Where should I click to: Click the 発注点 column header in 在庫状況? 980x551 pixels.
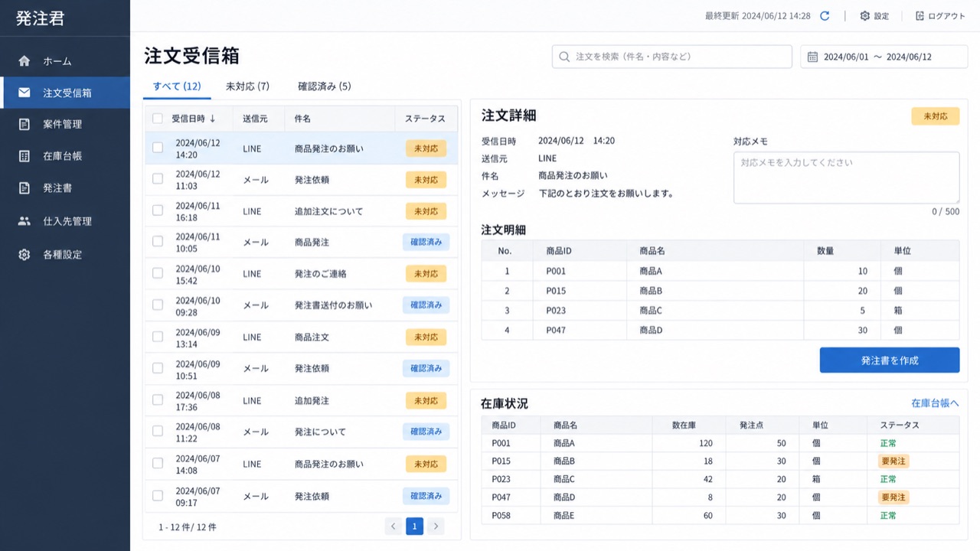[752, 425]
